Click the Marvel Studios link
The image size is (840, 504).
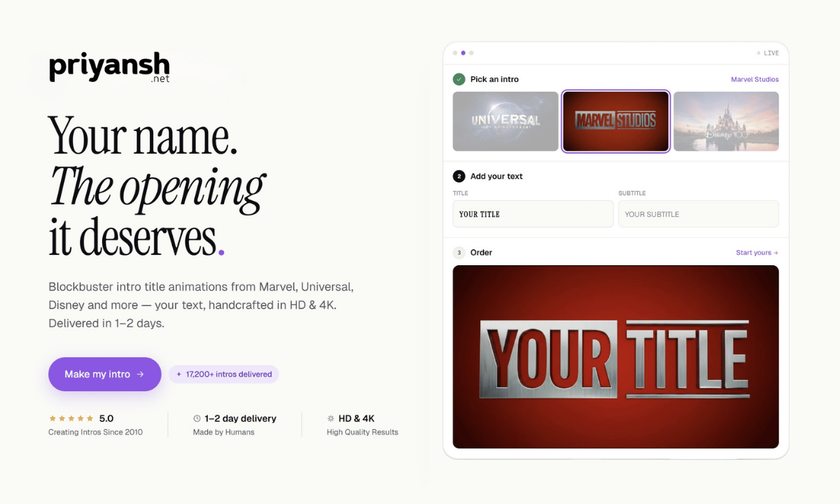point(755,79)
